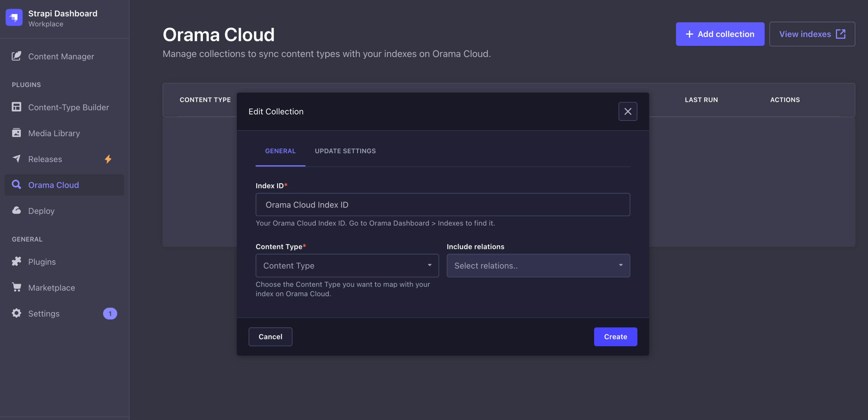Screen dimensions: 868x420
Task: Click the Strapi logo icon
Action: [x=14, y=18]
